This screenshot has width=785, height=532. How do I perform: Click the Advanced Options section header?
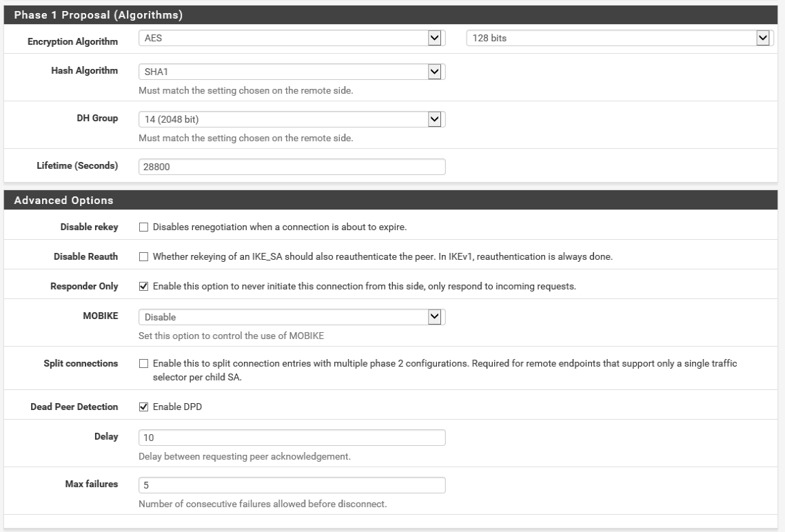[64, 201]
